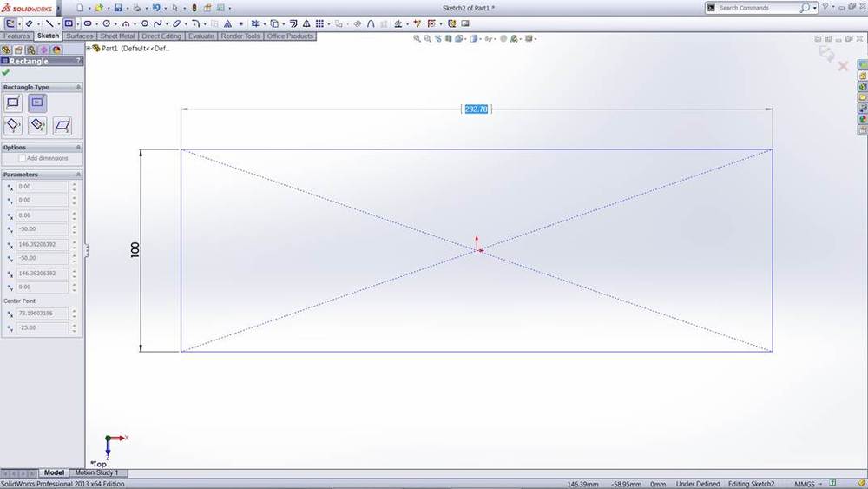Enable the Add dimensions checkbox
868x489 pixels.
tap(22, 158)
